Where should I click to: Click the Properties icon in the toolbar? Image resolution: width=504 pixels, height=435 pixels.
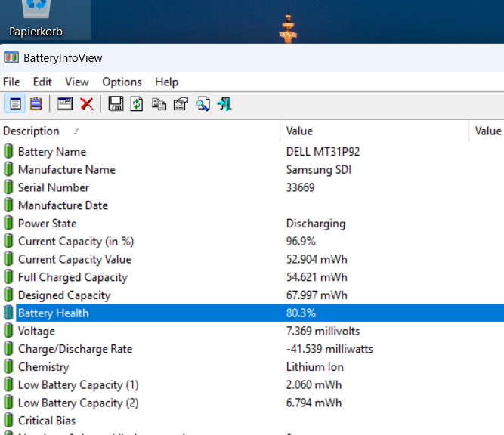181,103
